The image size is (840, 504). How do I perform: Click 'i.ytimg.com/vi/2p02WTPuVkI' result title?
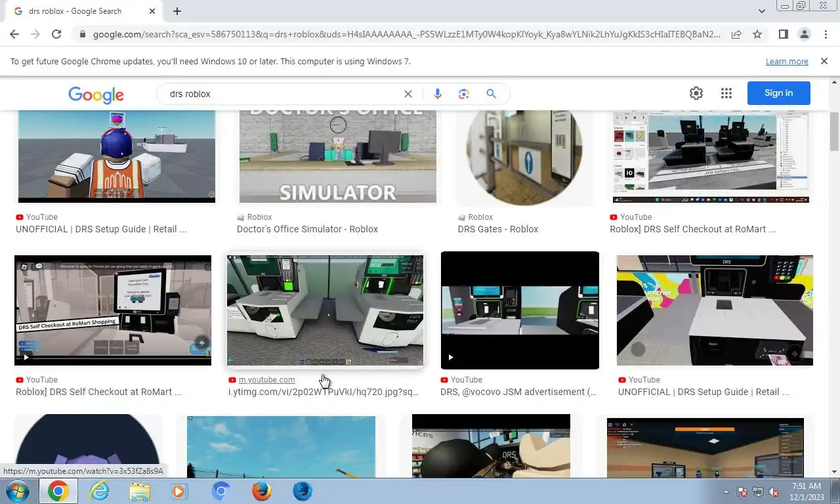(324, 392)
